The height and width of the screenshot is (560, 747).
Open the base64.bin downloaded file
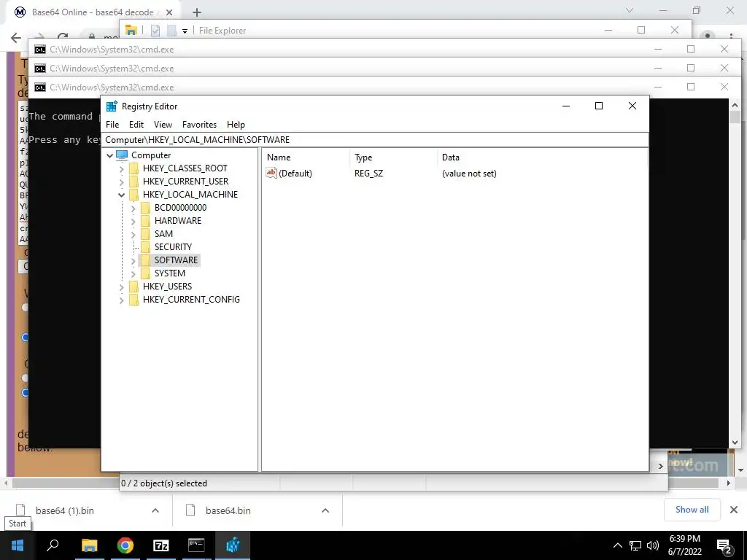coord(228,510)
